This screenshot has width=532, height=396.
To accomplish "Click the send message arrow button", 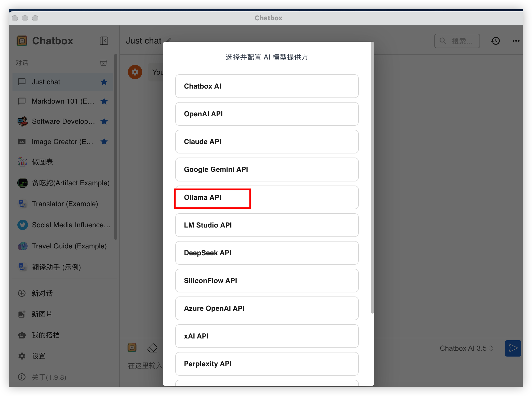I will 513,348.
